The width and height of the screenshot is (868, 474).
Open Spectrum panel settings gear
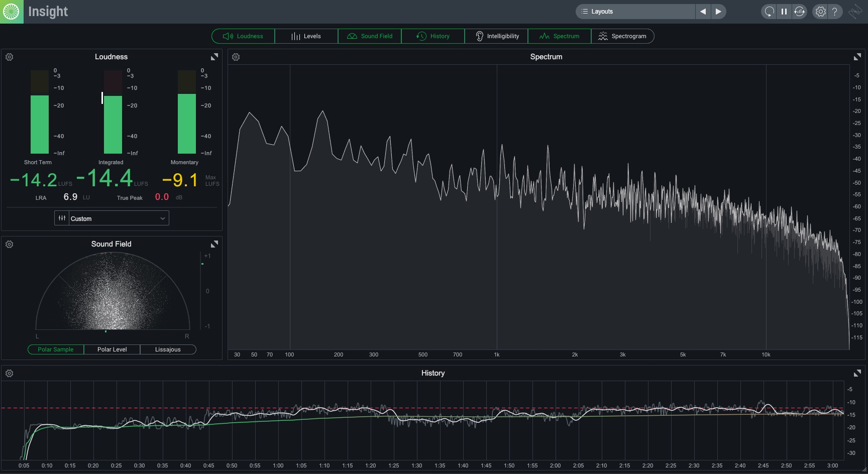236,57
